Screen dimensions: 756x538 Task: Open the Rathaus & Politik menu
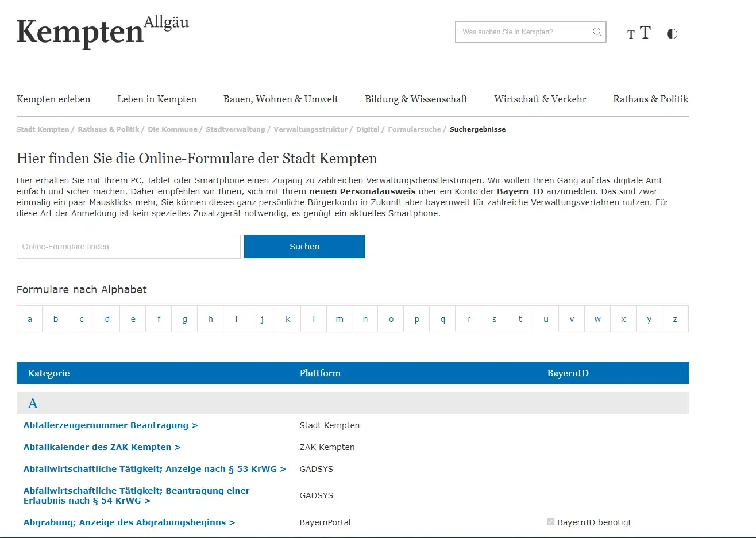click(650, 99)
